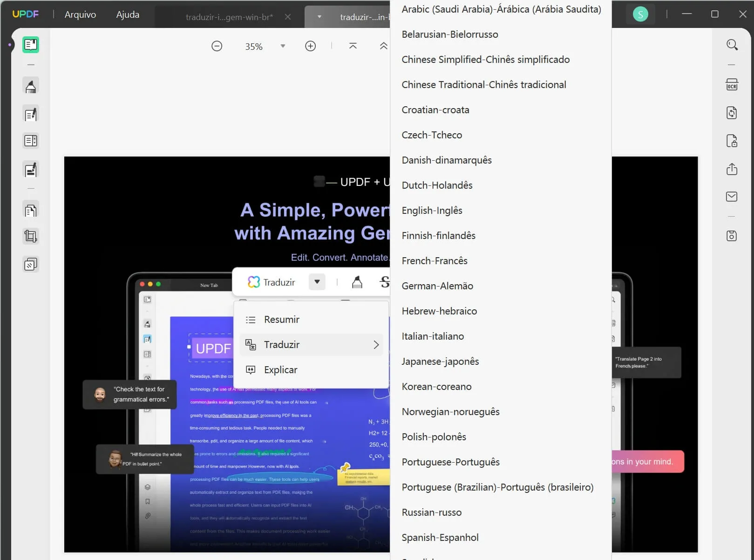Close the traduzir-i...gem-win-br tab
The width and height of the screenshot is (754, 560).
point(288,17)
